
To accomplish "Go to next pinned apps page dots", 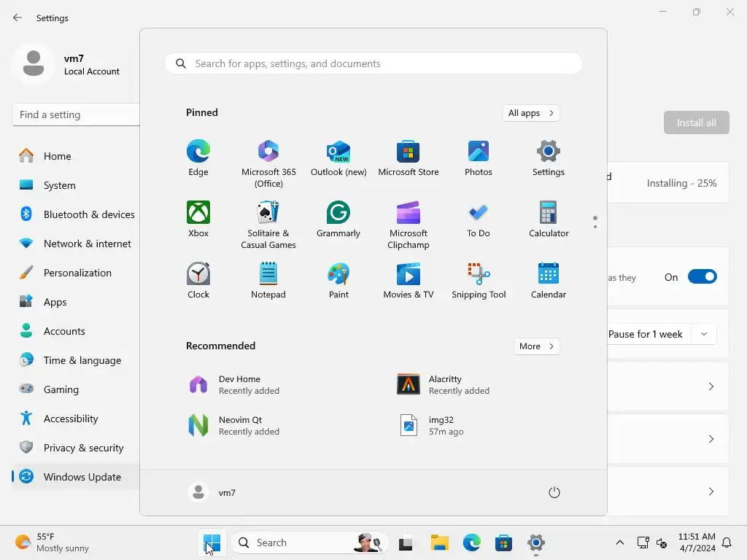I will tap(595, 222).
